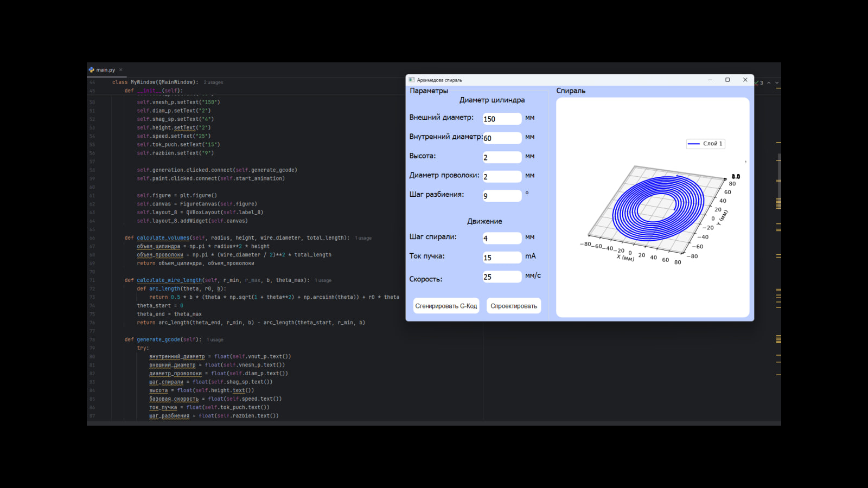Click the self.figure = plt.figure() line

(177, 196)
